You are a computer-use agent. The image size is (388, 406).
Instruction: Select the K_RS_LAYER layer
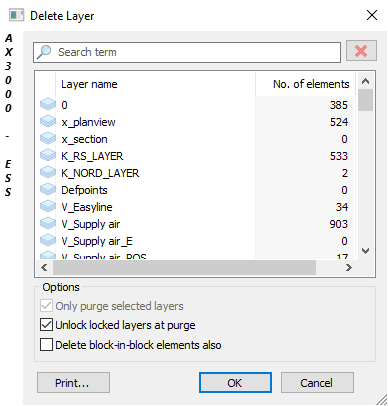(92, 156)
